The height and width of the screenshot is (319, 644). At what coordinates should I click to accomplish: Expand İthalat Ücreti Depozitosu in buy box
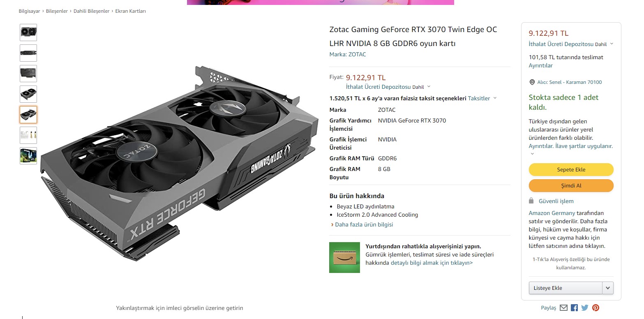coord(571,44)
